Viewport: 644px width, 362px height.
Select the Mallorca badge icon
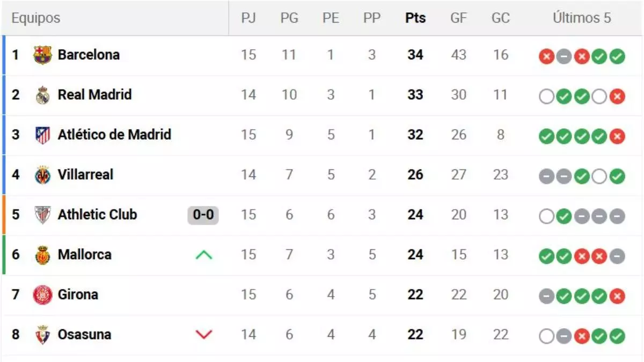tap(41, 254)
